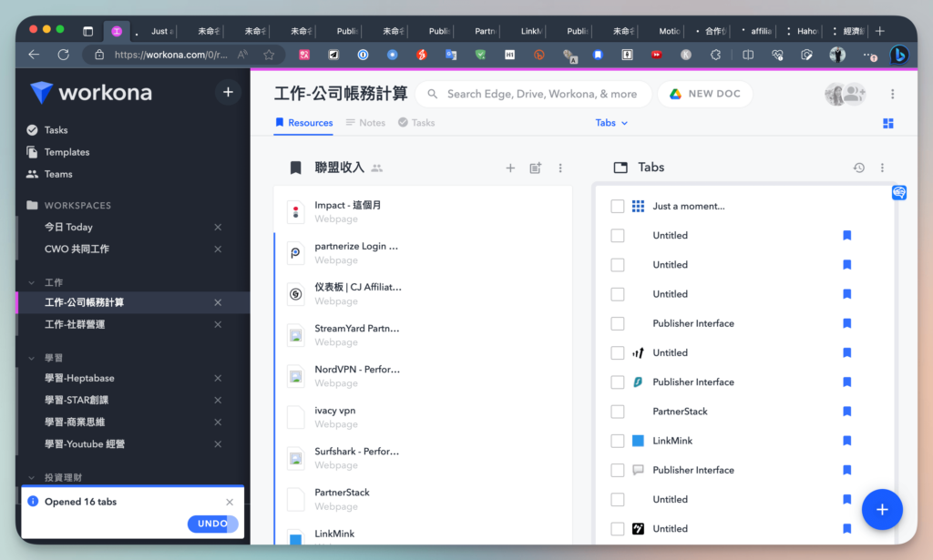Open the 聯盟收入 section three-dot menu
This screenshot has width=933, height=560.
pos(560,168)
